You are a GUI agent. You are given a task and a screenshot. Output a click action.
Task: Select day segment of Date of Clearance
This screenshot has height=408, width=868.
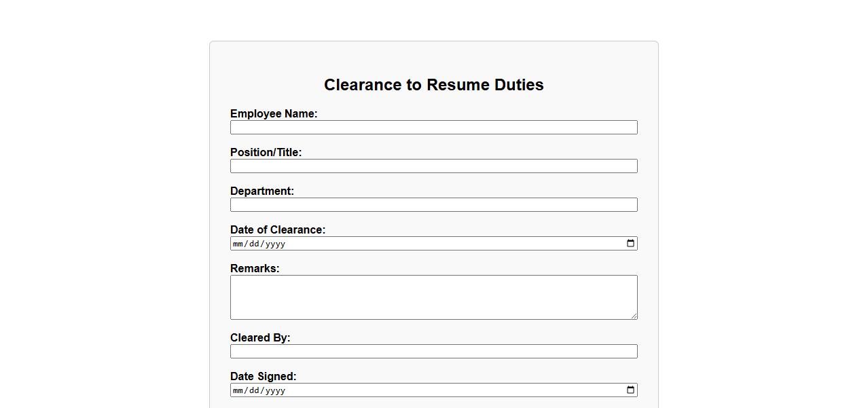pyautogui.click(x=254, y=244)
